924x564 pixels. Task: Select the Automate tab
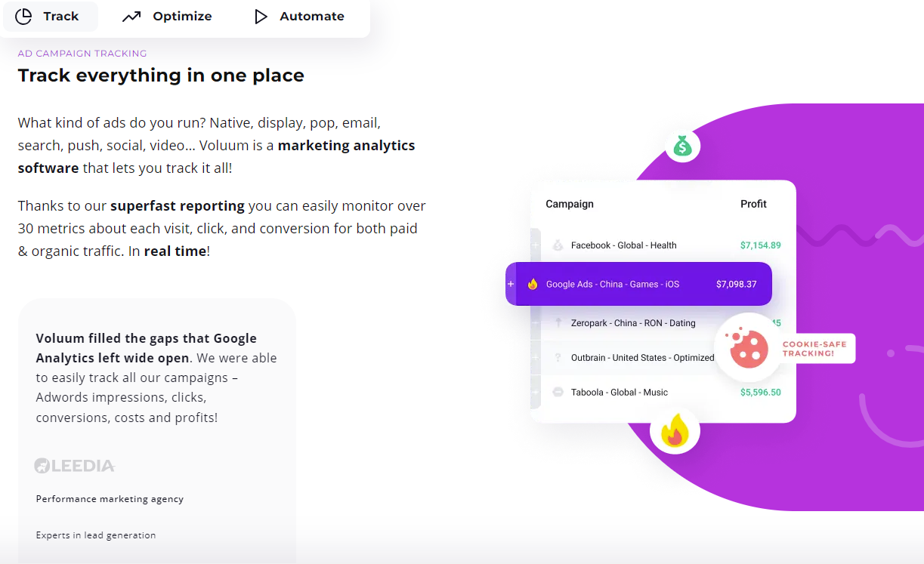point(299,16)
